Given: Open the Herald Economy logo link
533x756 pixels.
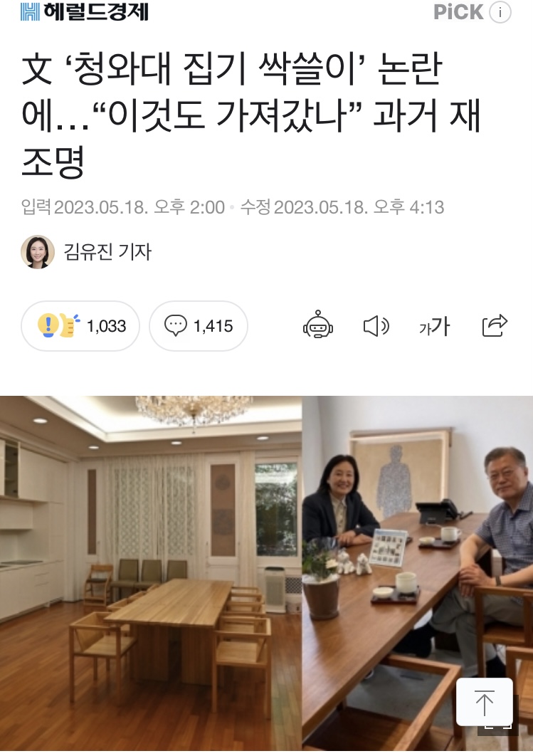Looking at the screenshot, I should (85, 11).
